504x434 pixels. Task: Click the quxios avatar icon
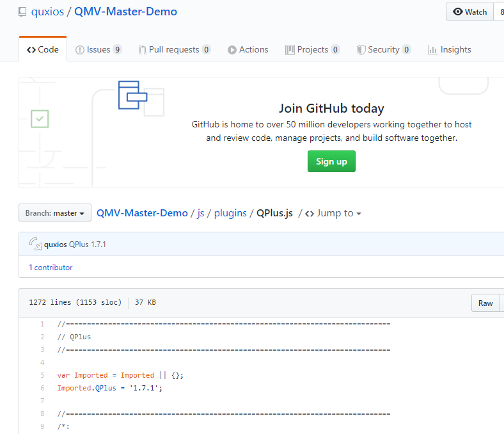(36, 244)
